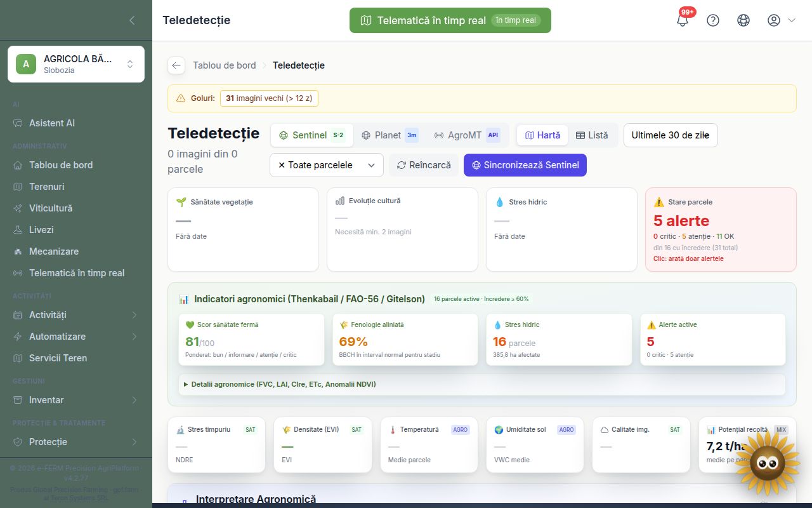Open the notifications bell with 99+ badge
This screenshot has width=812, height=508.
click(683, 20)
